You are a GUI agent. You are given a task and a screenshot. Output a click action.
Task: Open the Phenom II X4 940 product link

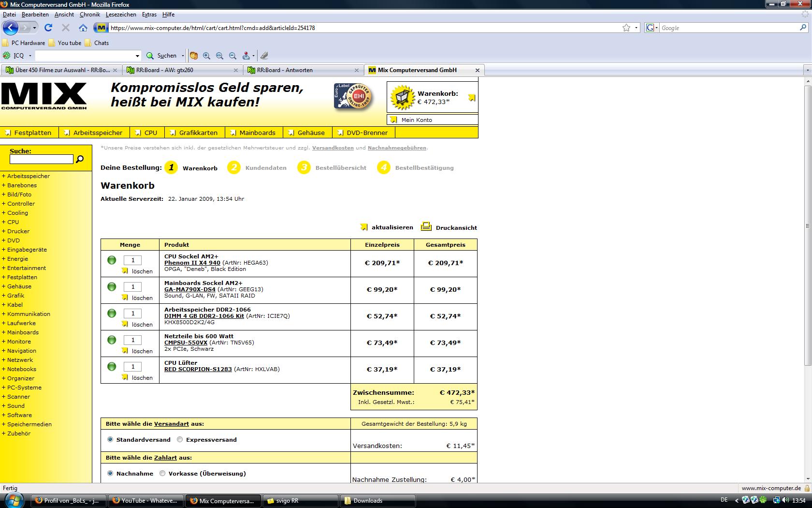(x=192, y=263)
